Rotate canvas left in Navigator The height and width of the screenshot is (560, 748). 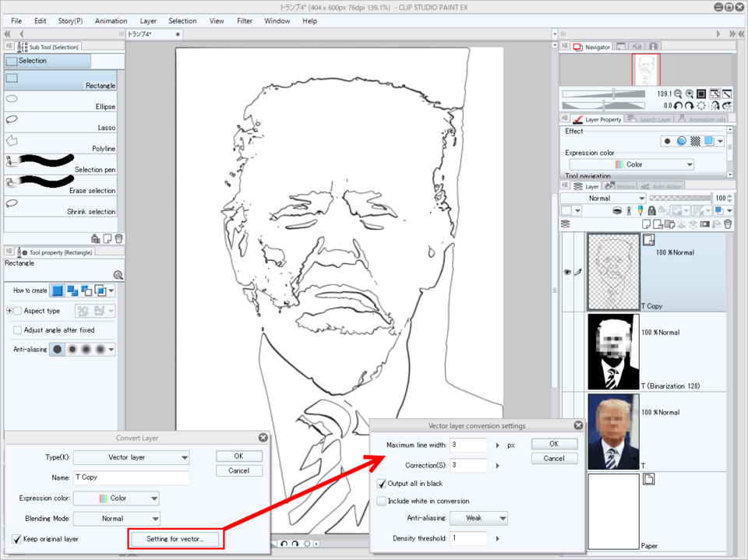click(678, 106)
